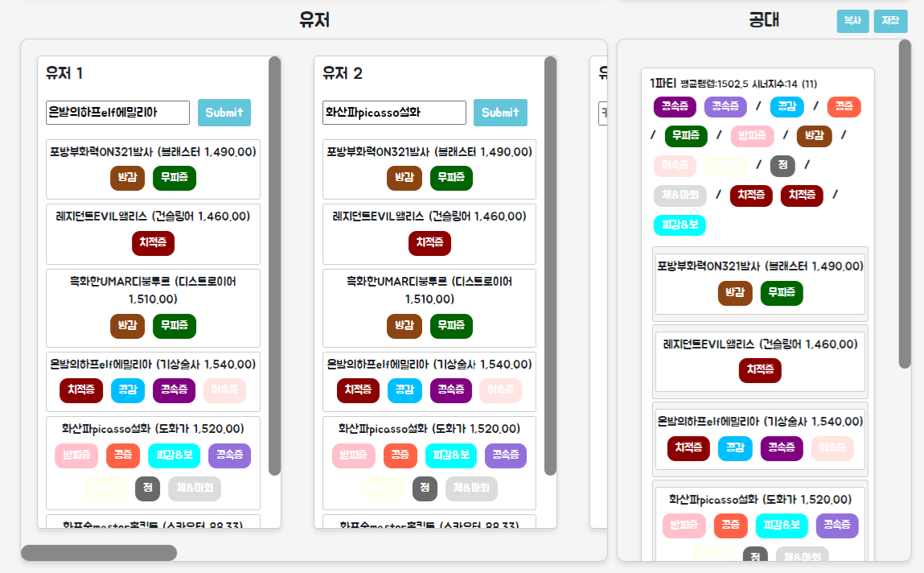Click the 유저 2 input containing 화산파picasso설화
This screenshot has height=573, width=924.
pyautogui.click(x=394, y=113)
